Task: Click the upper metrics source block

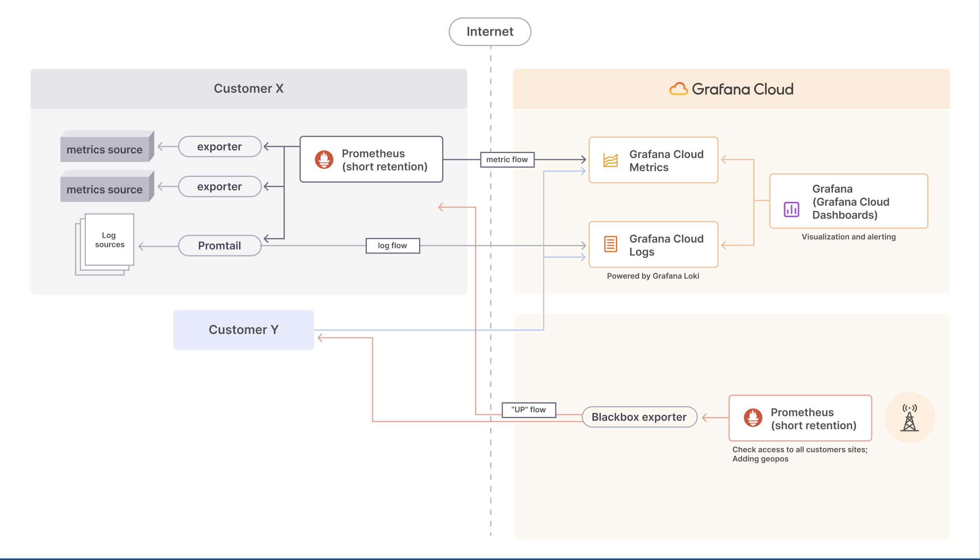Action: (x=105, y=149)
